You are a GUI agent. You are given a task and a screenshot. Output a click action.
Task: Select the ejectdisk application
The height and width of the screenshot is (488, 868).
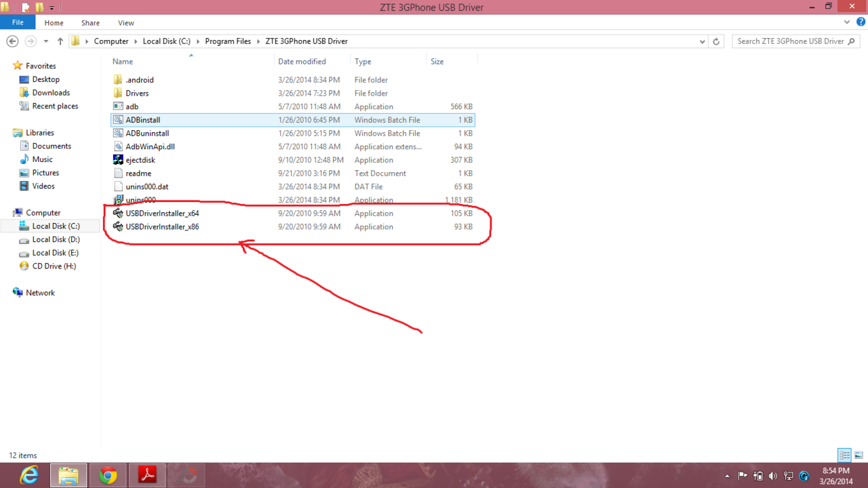140,160
